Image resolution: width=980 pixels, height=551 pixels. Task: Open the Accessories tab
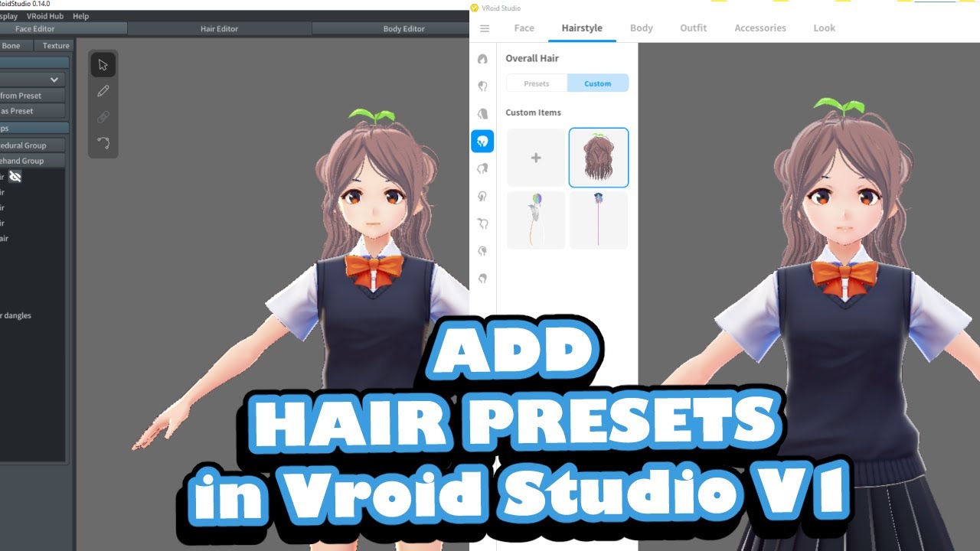760,28
